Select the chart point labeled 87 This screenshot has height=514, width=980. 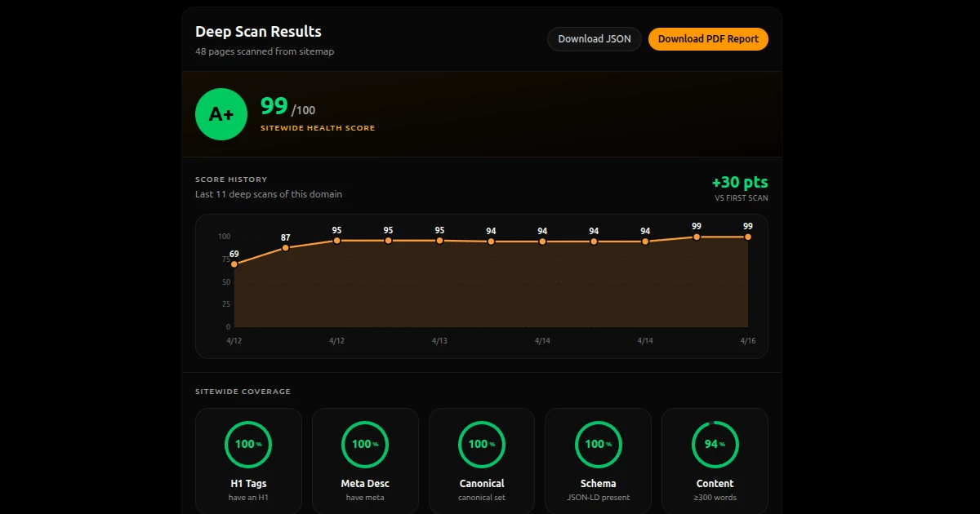click(x=286, y=247)
